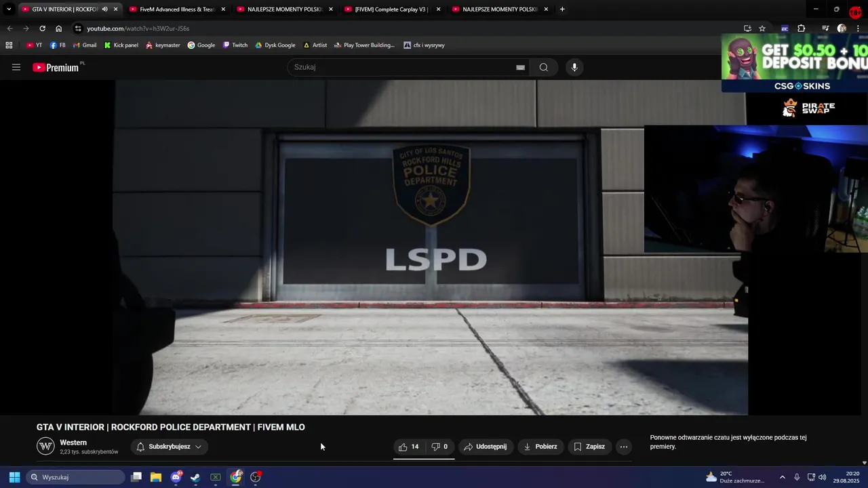Open the apps grid in bookmarks bar
Image resolution: width=868 pixels, height=488 pixels.
tap(9, 45)
